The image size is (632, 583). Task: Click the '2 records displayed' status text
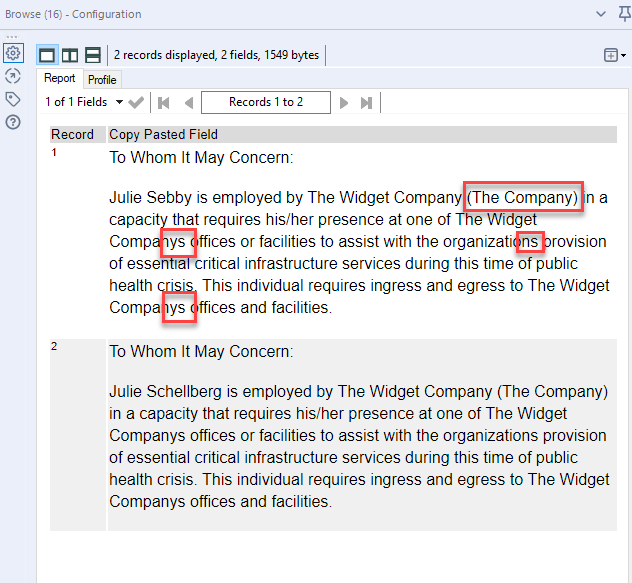216,55
